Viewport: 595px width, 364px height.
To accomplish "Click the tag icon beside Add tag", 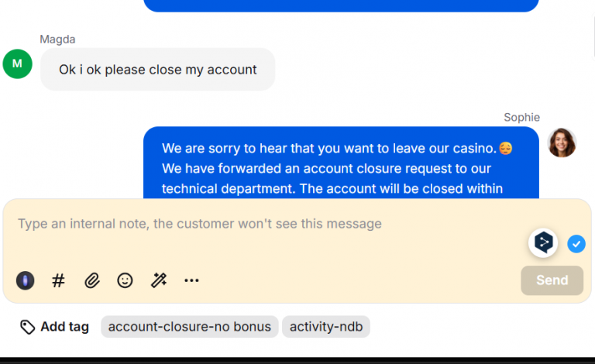I will point(27,327).
